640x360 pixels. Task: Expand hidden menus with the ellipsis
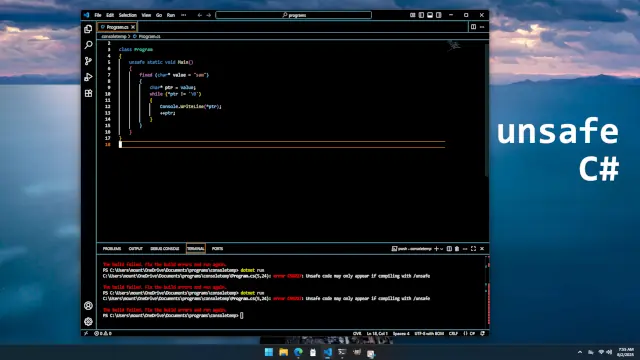tap(184, 15)
